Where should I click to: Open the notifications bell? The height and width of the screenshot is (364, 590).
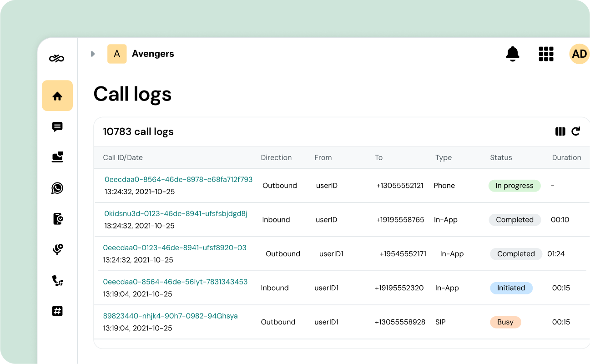tap(513, 54)
